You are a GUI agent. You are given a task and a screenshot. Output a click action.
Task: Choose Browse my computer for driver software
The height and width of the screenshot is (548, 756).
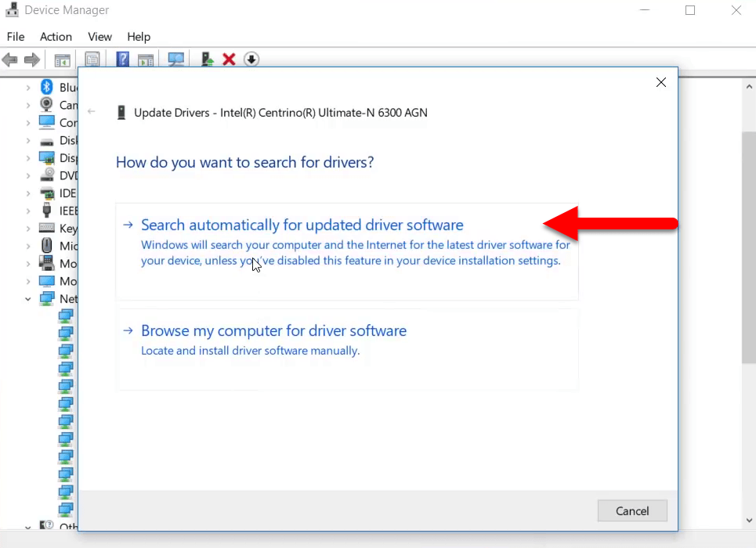click(346, 349)
